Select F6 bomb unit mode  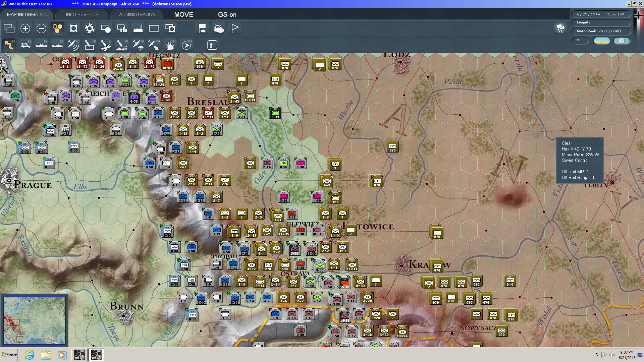point(90,45)
